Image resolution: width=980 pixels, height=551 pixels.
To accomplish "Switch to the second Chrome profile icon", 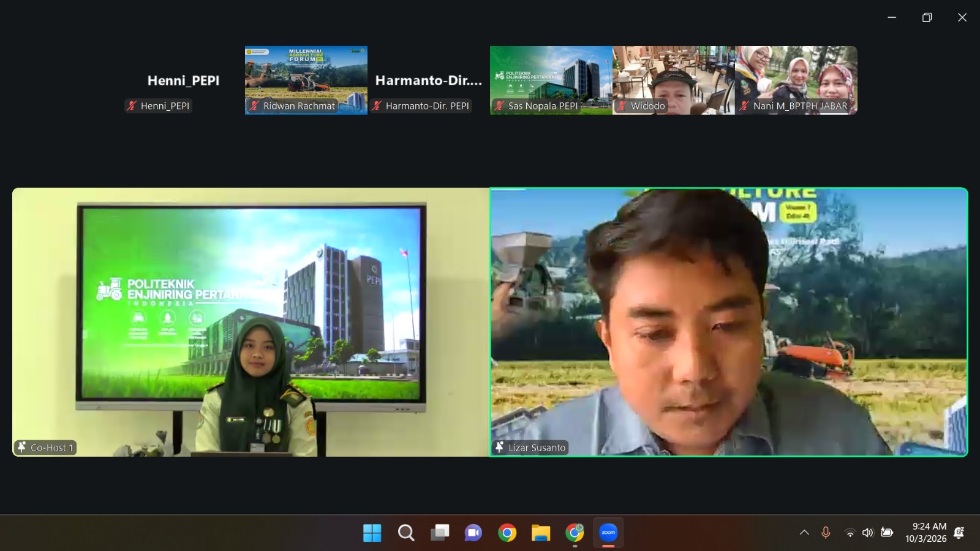I will (x=575, y=533).
